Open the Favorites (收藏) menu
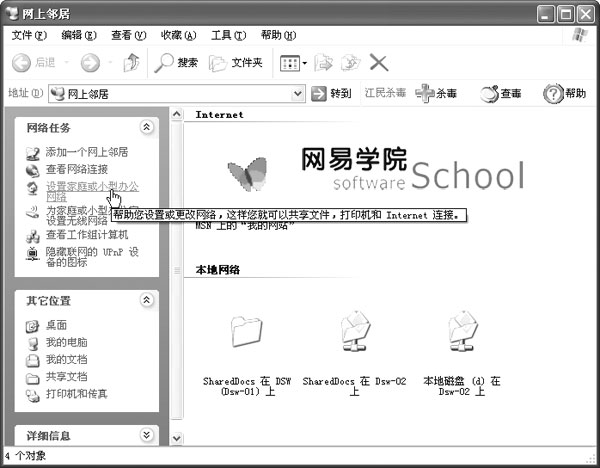600x468 pixels. pos(178,36)
